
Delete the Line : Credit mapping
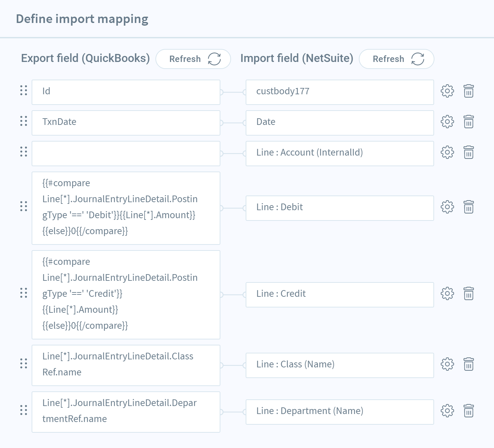tap(469, 293)
